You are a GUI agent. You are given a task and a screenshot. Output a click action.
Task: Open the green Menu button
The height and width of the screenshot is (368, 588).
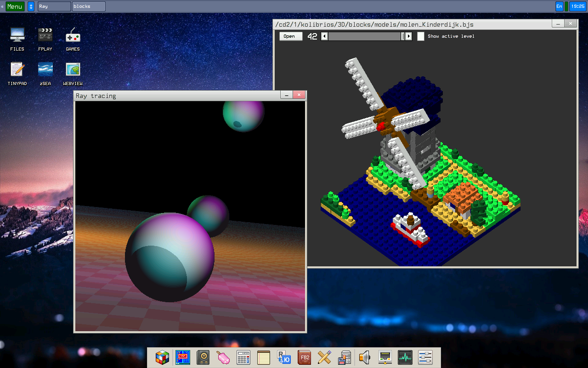15,6
